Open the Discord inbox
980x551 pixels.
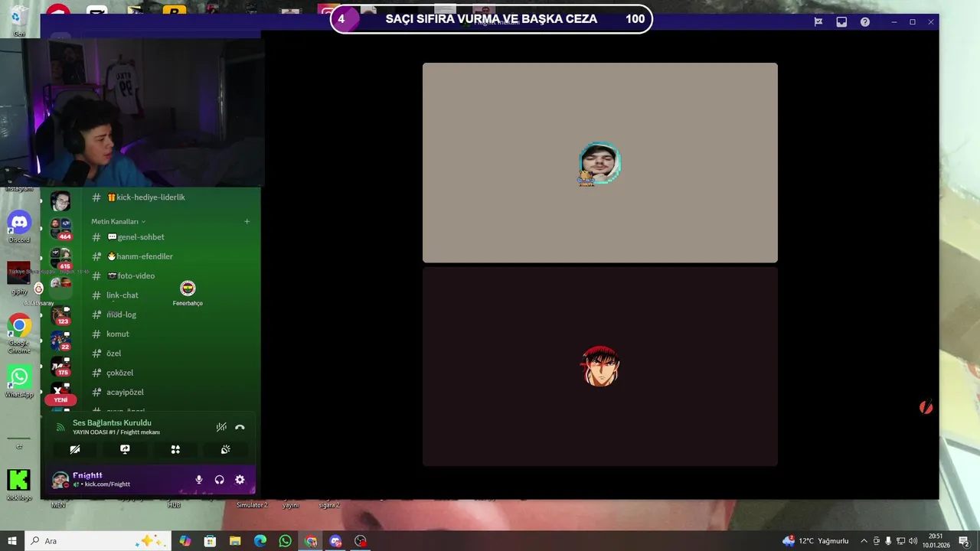(841, 22)
